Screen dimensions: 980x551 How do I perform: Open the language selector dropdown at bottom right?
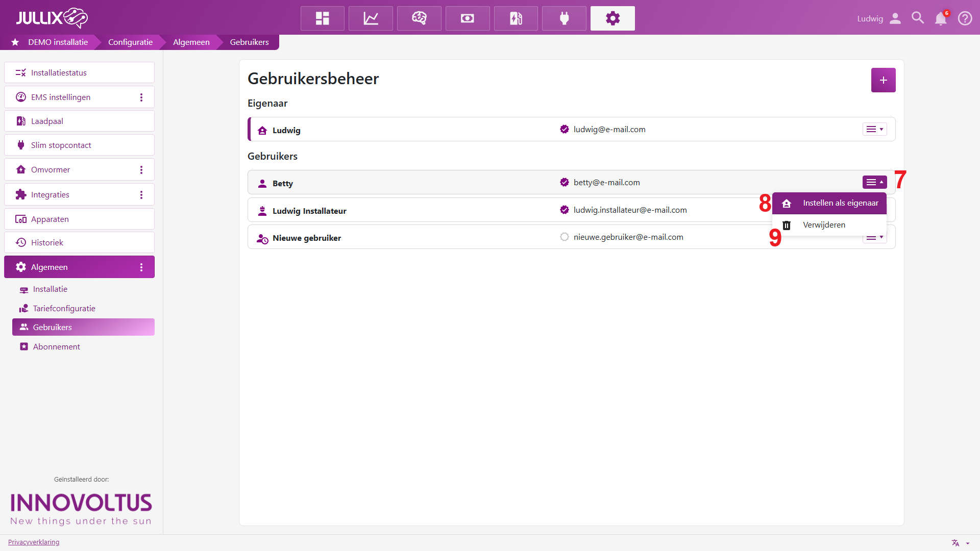pyautogui.click(x=960, y=543)
